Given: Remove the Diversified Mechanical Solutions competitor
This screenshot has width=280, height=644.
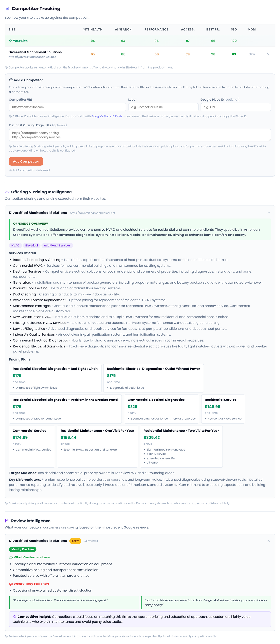Looking at the screenshot, I should coord(268,54).
